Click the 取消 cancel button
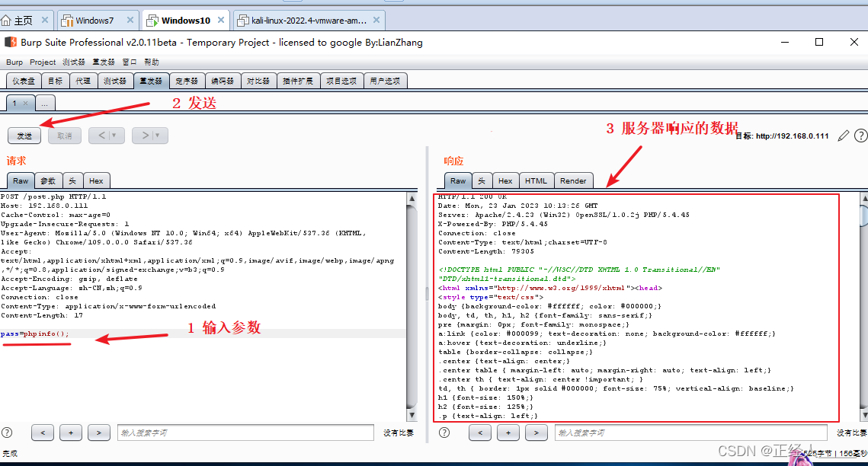The height and width of the screenshot is (466, 868). tap(65, 136)
